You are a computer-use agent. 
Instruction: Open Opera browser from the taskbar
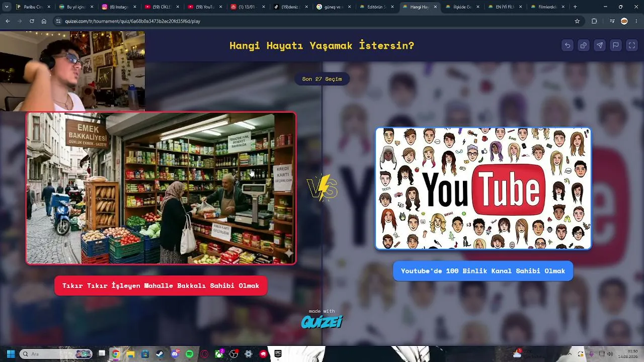click(x=204, y=354)
